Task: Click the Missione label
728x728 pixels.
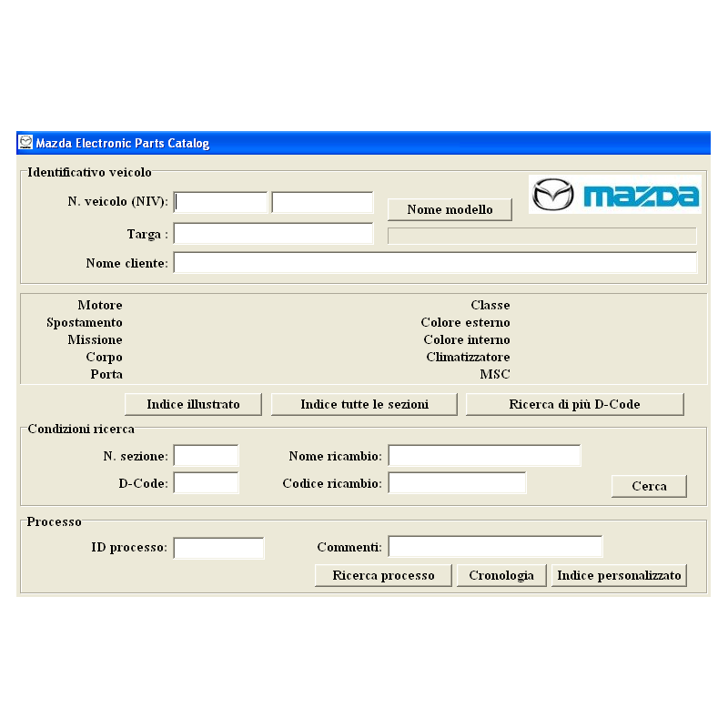Action: tap(96, 339)
